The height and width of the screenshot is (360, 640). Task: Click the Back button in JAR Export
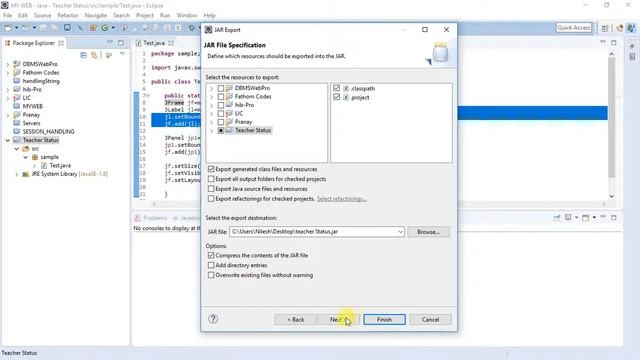[x=296, y=320]
